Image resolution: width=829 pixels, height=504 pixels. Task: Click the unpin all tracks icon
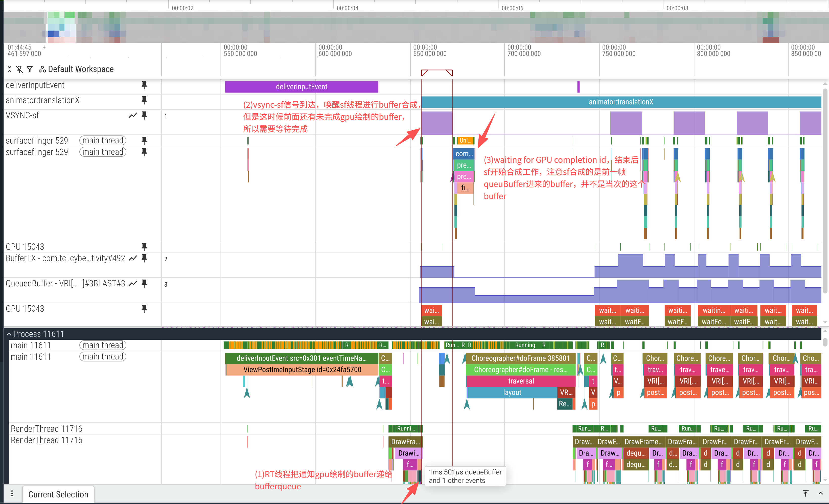tap(19, 69)
